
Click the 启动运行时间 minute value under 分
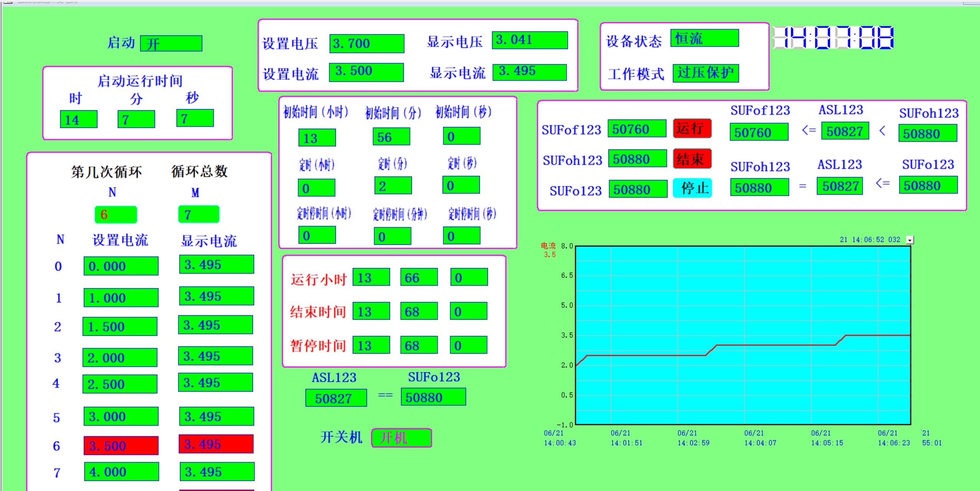(x=136, y=119)
